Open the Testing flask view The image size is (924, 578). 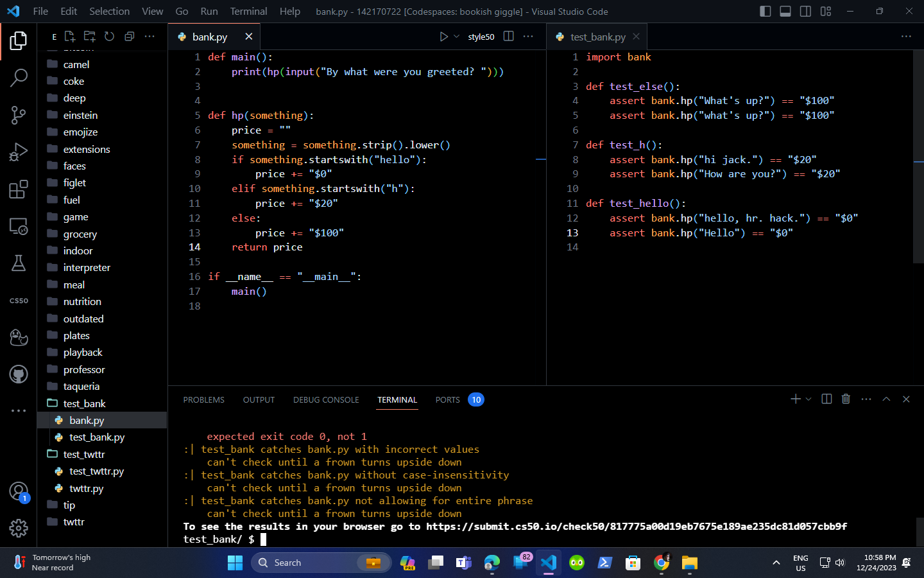tap(19, 263)
